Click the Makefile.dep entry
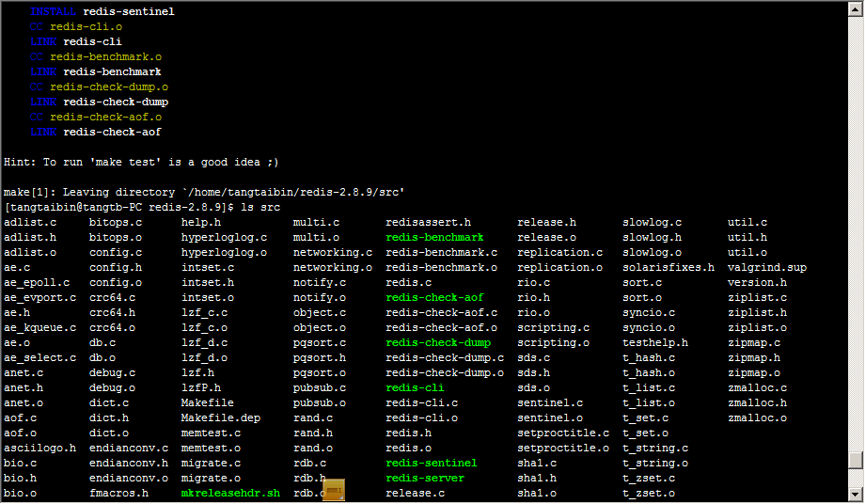 pos(221,418)
